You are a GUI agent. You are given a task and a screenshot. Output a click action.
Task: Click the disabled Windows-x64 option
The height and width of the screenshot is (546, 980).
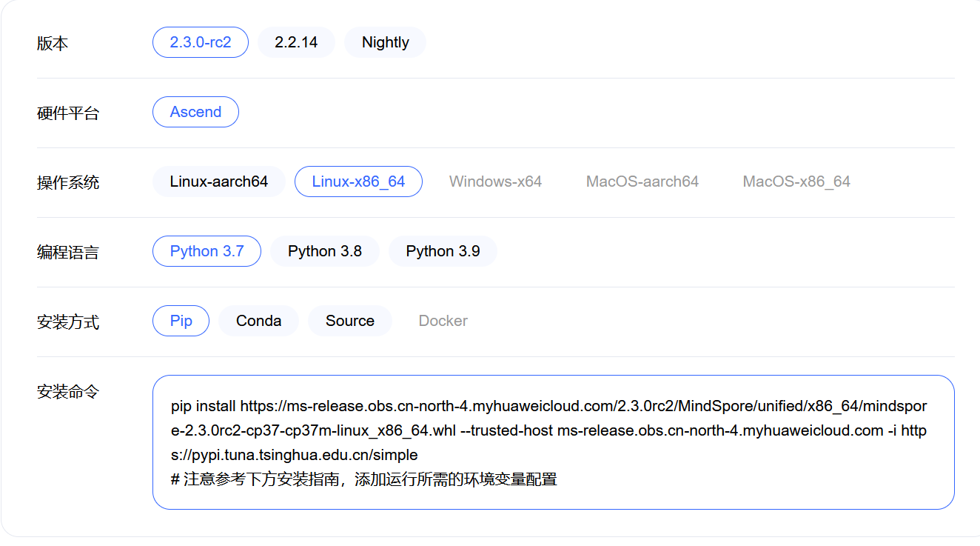point(494,181)
